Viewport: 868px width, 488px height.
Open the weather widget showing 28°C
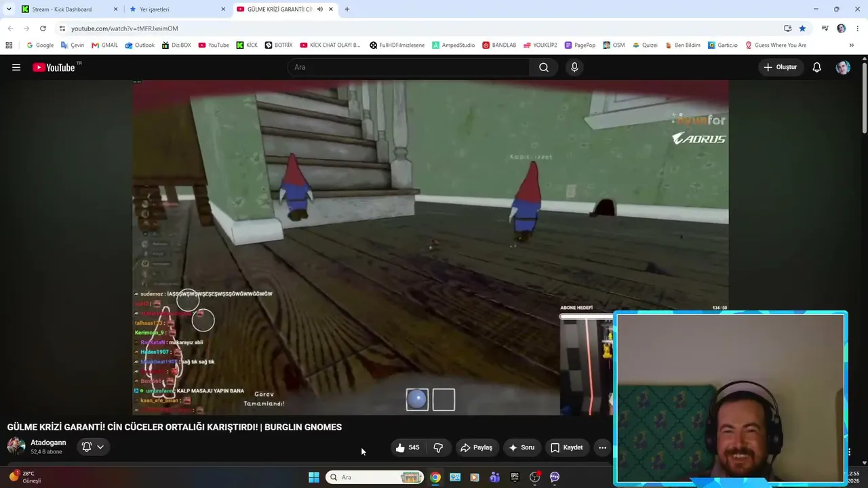click(x=25, y=477)
